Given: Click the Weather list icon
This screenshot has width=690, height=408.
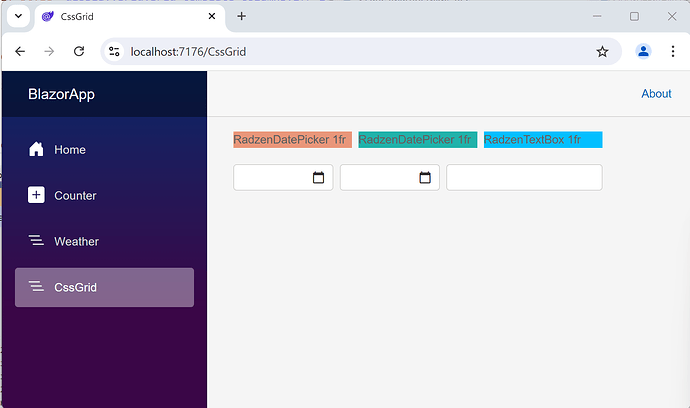Looking at the screenshot, I should point(36,241).
